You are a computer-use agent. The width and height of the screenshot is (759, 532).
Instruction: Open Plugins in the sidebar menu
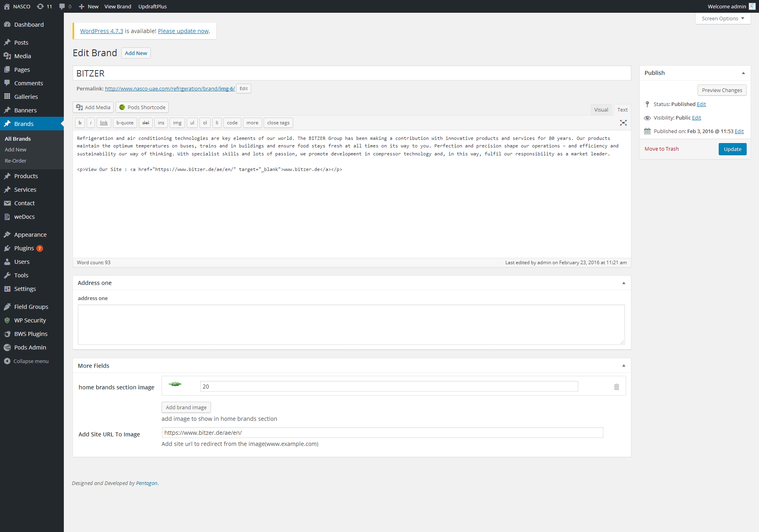point(24,248)
